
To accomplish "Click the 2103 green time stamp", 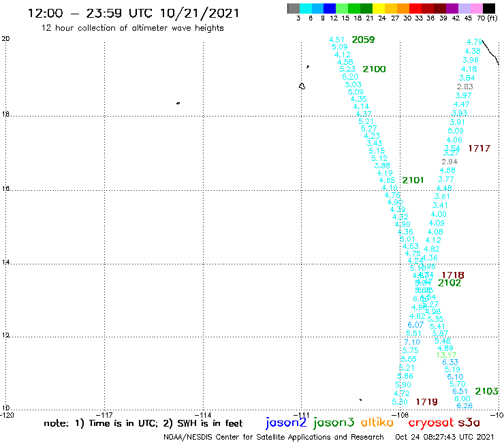I will click(487, 391).
